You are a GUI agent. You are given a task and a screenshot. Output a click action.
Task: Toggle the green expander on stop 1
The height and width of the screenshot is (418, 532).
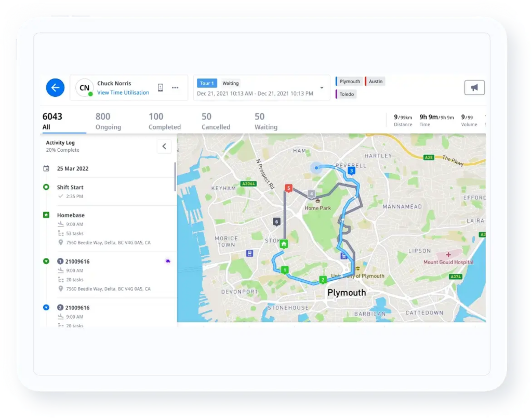(46, 261)
